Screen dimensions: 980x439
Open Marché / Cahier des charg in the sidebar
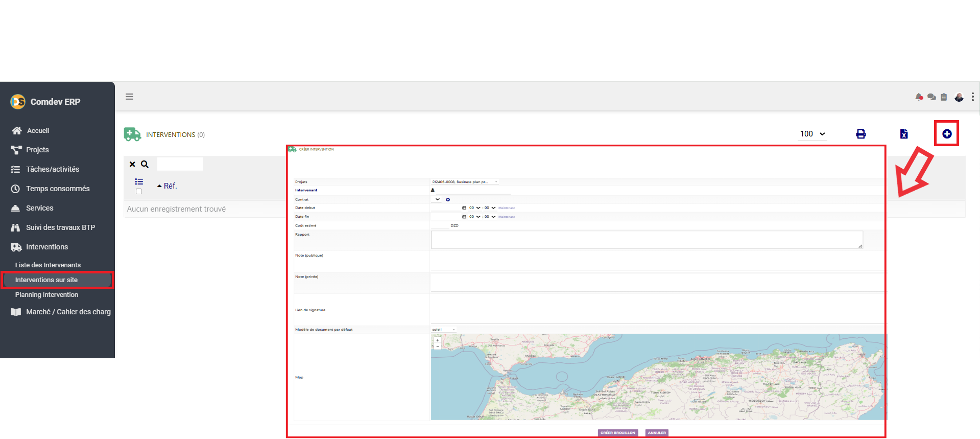point(68,312)
